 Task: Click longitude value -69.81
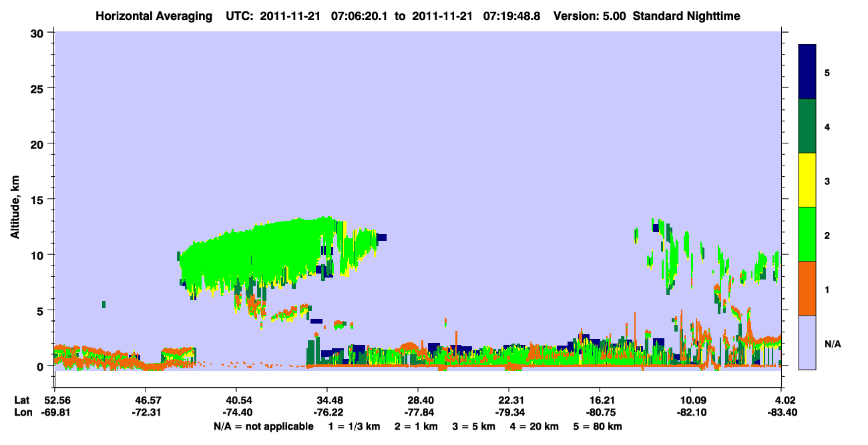[x=54, y=412]
